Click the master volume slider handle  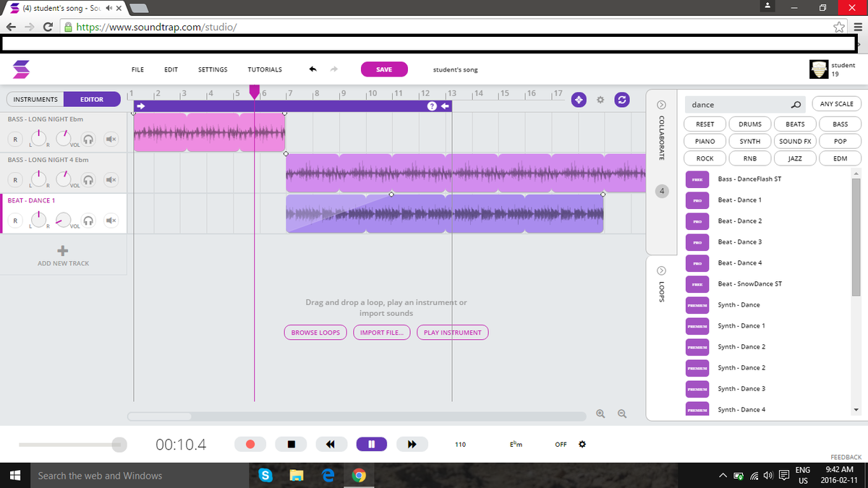(119, 445)
